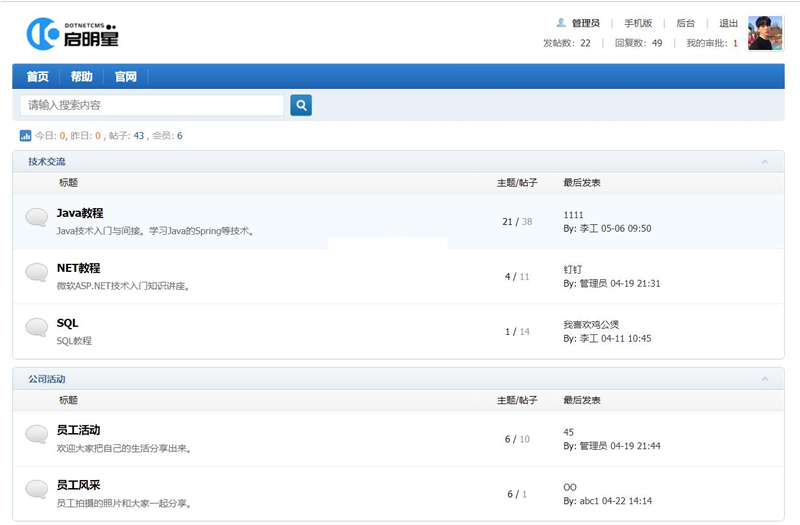Image resolution: width=800 pixels, height=525 pixels.
Task: Open the 后台 admin link
Action: point(685,23)
